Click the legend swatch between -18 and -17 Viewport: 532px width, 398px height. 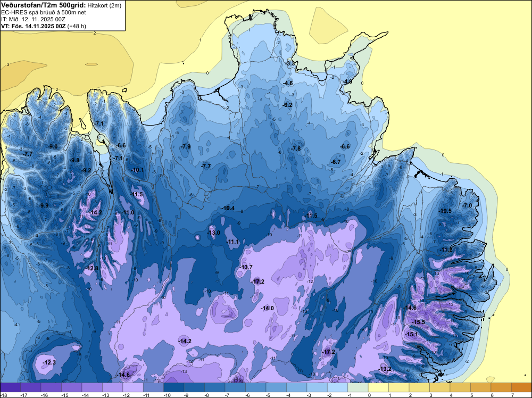tap(10, 387)
